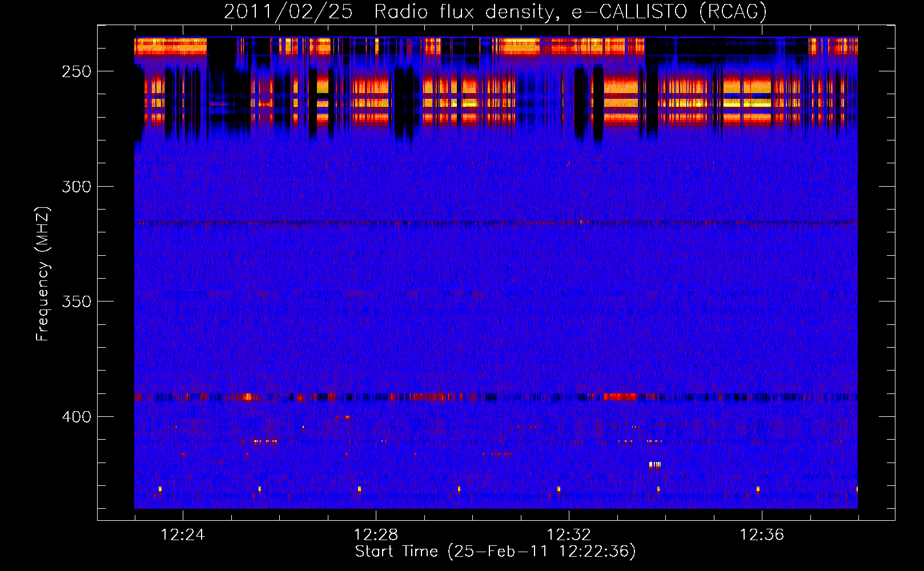Viewport: 924px width, 571px height.
Task: Click the 250 frequency tick label
Action: pos(77,72)
